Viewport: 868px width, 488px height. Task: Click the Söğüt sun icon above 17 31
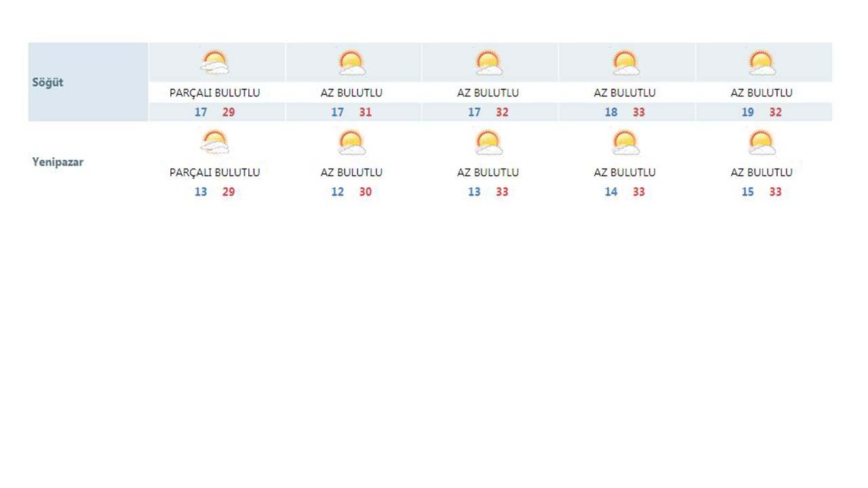click(352, 62)
